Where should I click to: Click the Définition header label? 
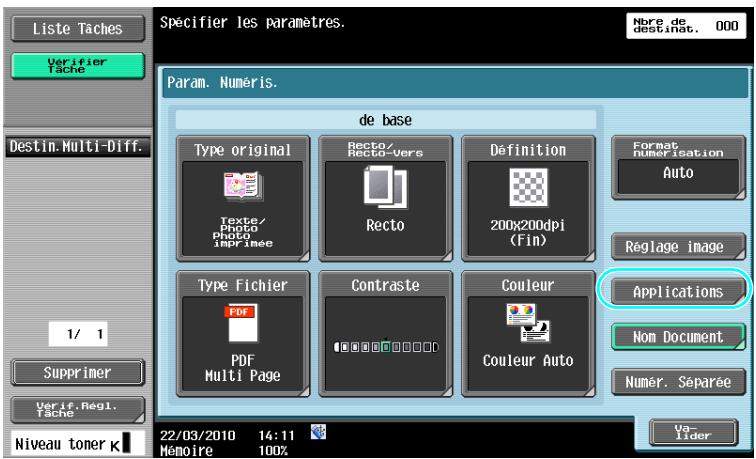pyautogui.click(x=528, y=150)
